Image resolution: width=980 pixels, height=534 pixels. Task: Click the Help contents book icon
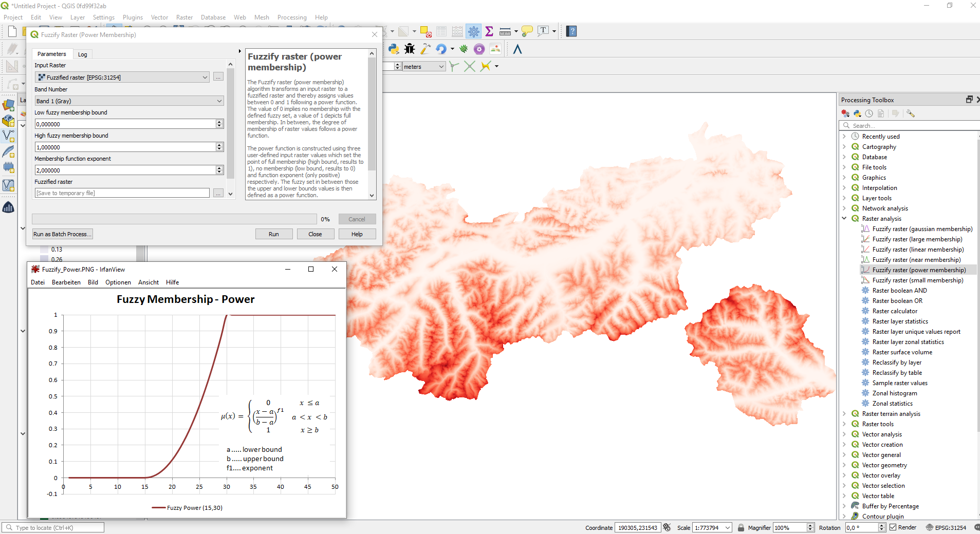tap(571, 31)
